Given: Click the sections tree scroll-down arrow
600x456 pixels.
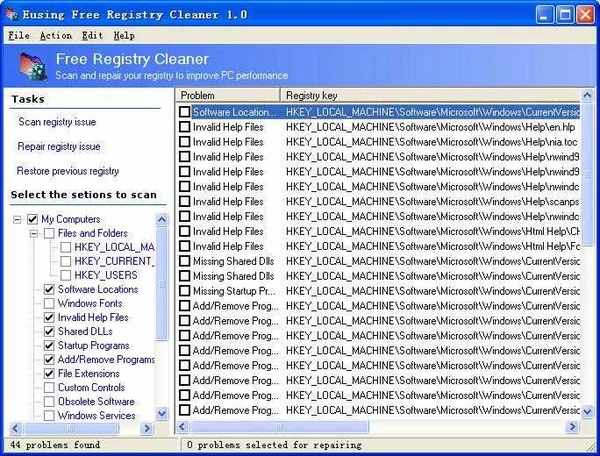Looking at the screenshot, I should tap(162, 414).
